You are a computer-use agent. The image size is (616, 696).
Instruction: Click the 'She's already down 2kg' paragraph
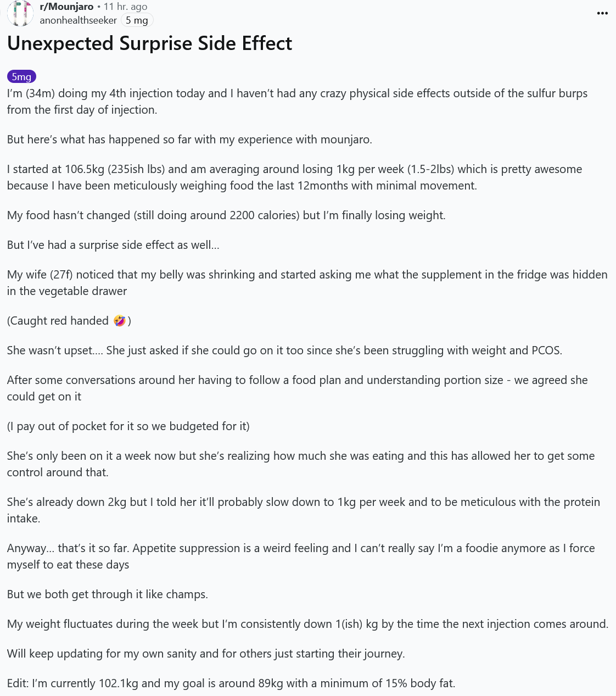click(x=303, y=510)
